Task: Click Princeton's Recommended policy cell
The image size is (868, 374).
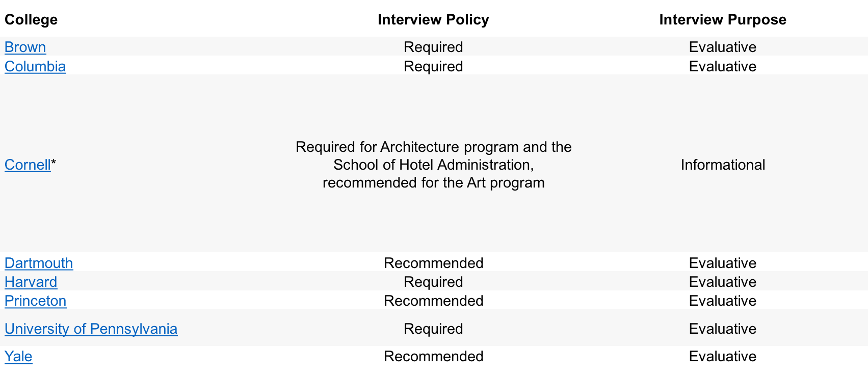Action: coord(433,301)
